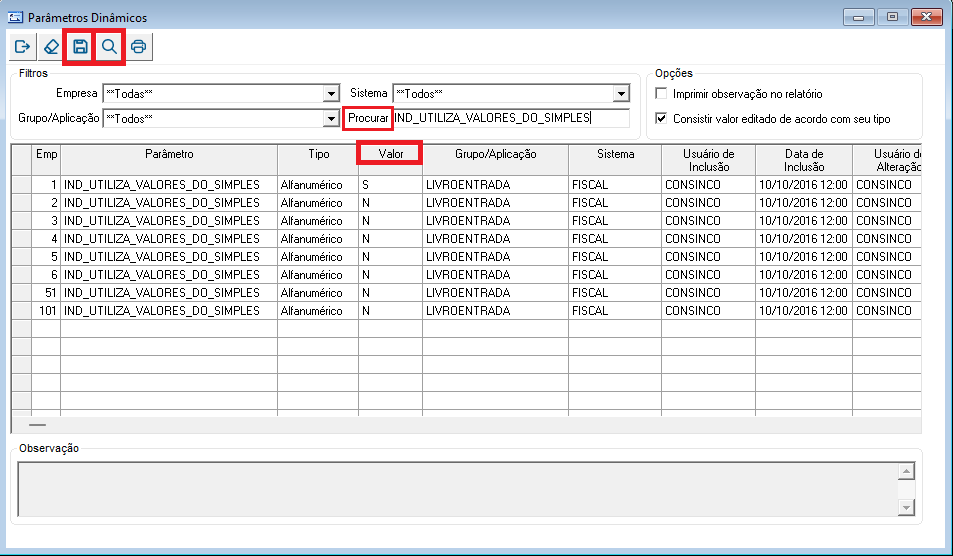
Task: Open the Empresa dropdown
Action: pyautogui.click(x=331, y=94)
